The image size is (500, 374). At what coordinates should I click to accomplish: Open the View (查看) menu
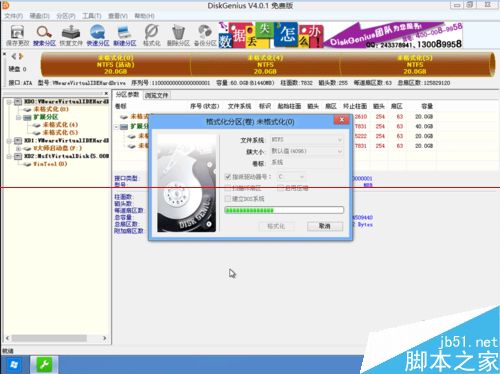coord(118,16)
